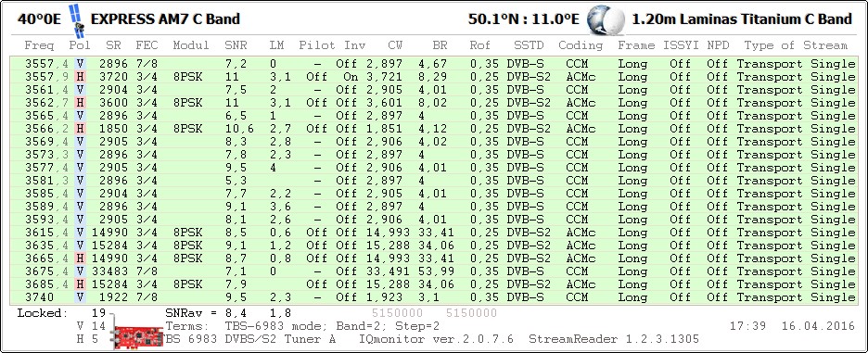
Task: Click the 17:39 timestamp
Action: [x=747, y=326]
